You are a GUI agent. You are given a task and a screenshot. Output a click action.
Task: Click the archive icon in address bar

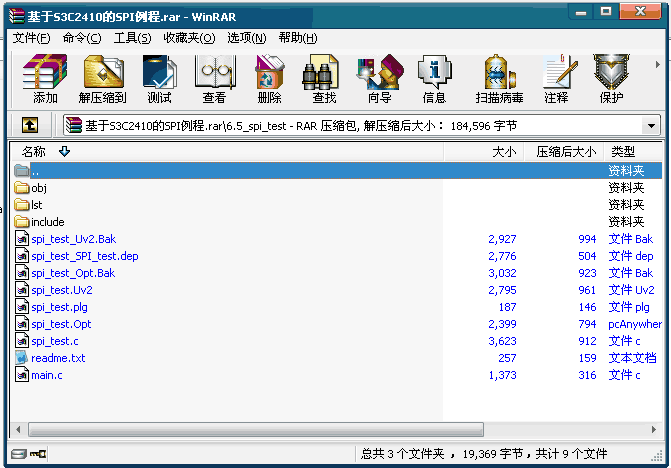coord(74,125)
